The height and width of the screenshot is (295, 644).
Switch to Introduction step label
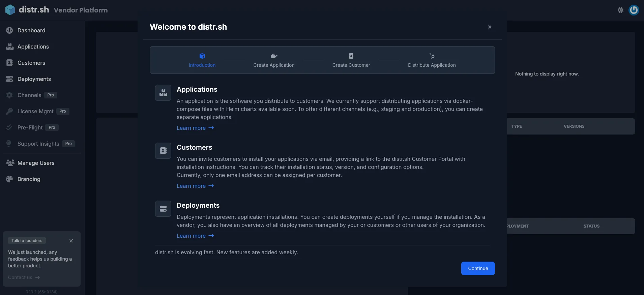click(x=202, y=65)
